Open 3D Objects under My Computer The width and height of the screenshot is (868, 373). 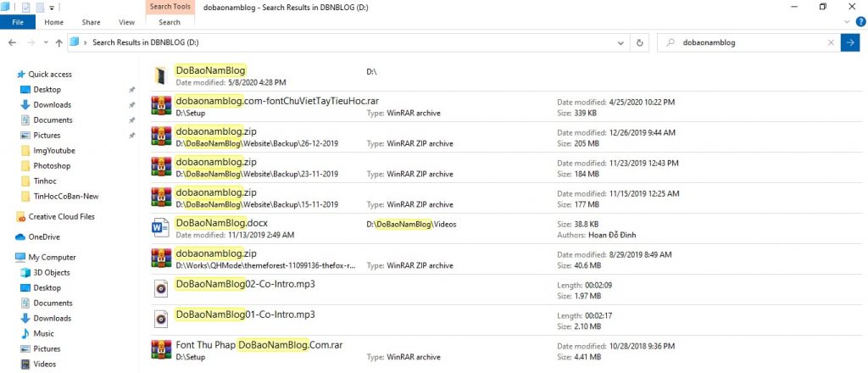click(52, 272)
